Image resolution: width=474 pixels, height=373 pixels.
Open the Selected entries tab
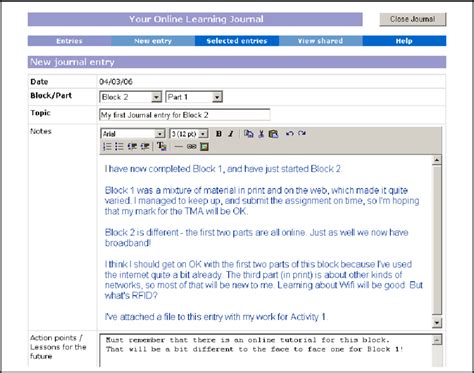coord(237,41)
